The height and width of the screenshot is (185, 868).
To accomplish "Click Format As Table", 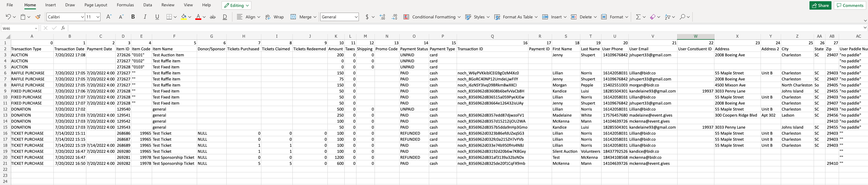I will [x=516, y=17].
